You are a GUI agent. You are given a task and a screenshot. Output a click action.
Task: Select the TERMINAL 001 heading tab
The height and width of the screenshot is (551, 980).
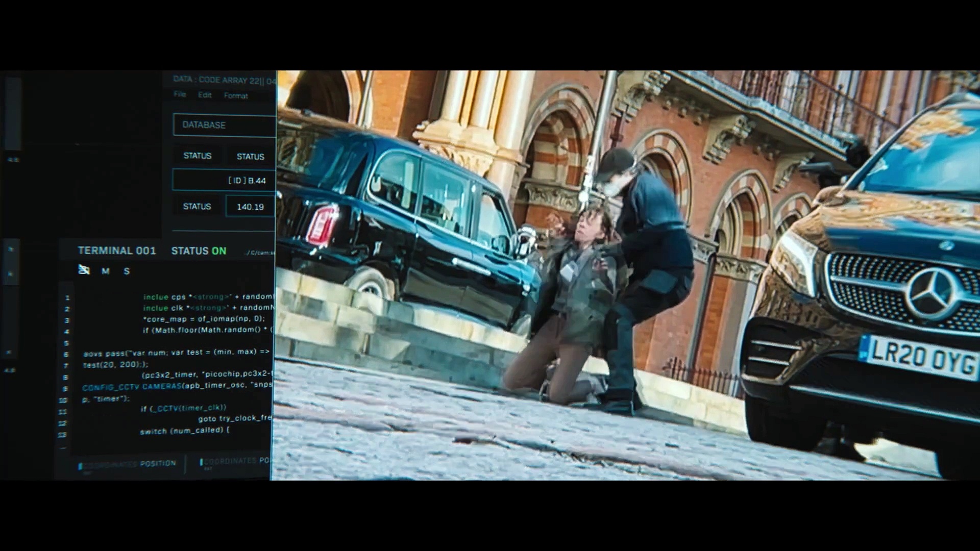116,251
